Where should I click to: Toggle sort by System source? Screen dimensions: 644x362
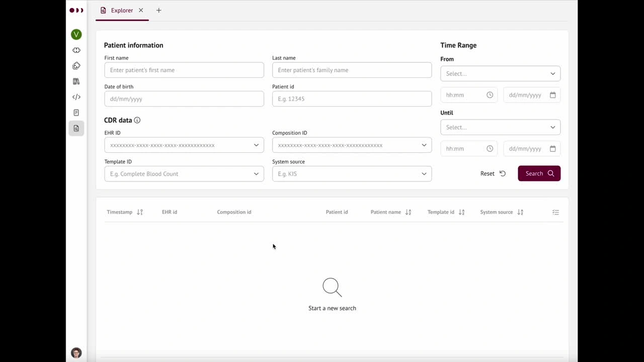coord(520,212)
